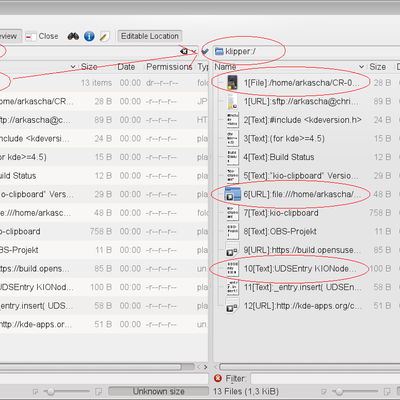Viewport: 400px width, 400px height.
Task: Select 2[Text]:#include <kdeversion.h> entry name
Action: 303,120
